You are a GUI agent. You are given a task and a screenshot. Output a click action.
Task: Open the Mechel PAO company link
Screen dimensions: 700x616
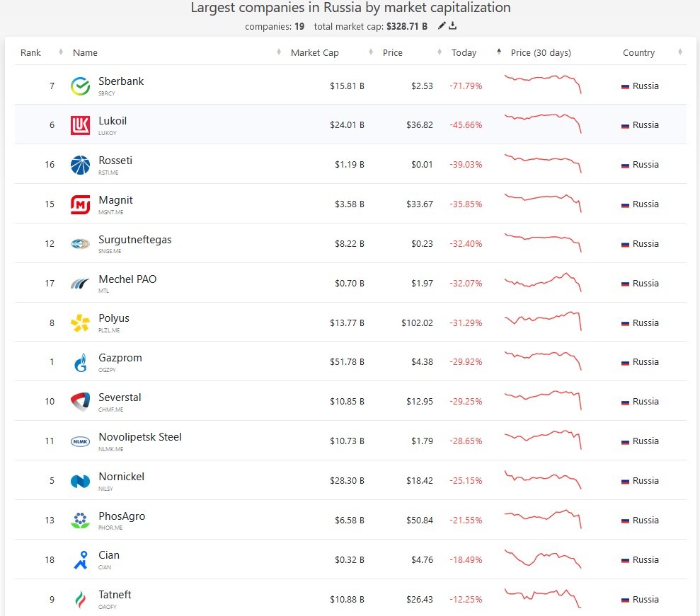point(127,279)
